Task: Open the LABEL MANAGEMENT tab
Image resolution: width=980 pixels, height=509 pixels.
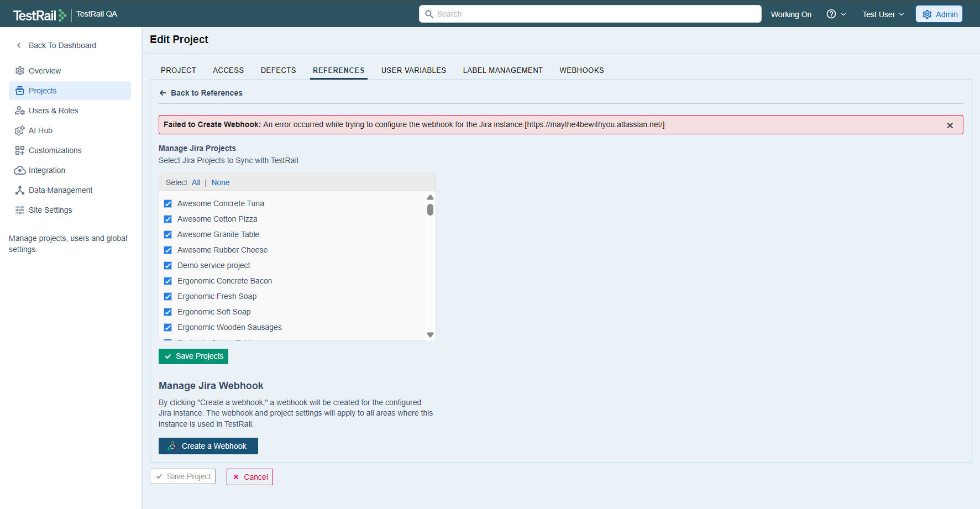Action: pos(503,70)
